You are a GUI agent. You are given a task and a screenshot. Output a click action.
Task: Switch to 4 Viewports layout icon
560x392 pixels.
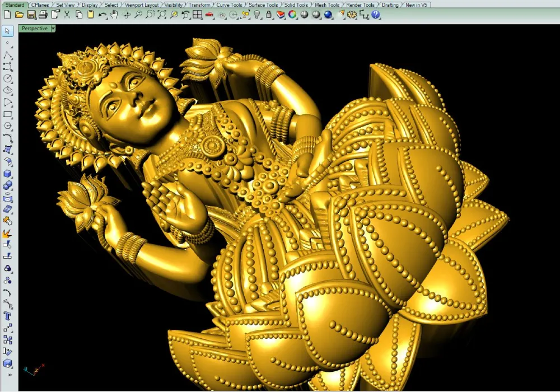click(198, 15)
